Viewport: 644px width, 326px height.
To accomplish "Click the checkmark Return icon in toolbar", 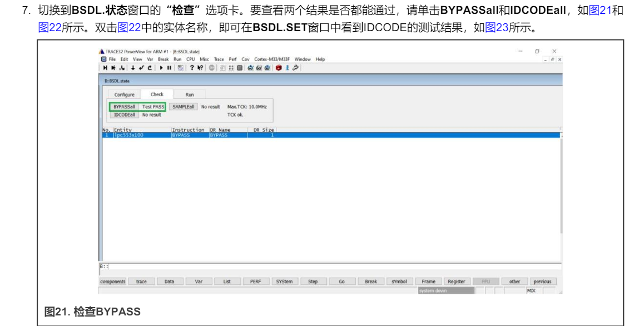I will [141, 68].
